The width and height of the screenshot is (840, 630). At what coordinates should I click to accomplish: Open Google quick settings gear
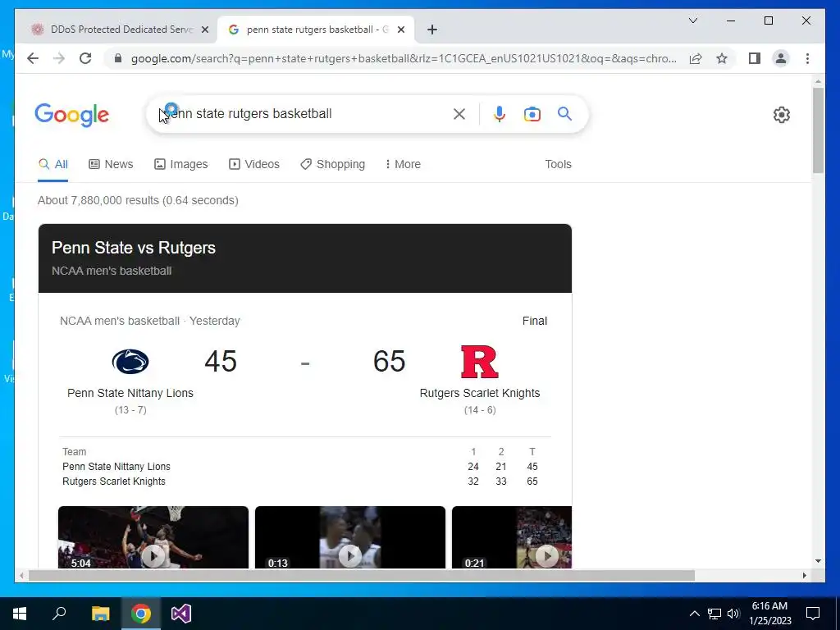pos(782,115)
